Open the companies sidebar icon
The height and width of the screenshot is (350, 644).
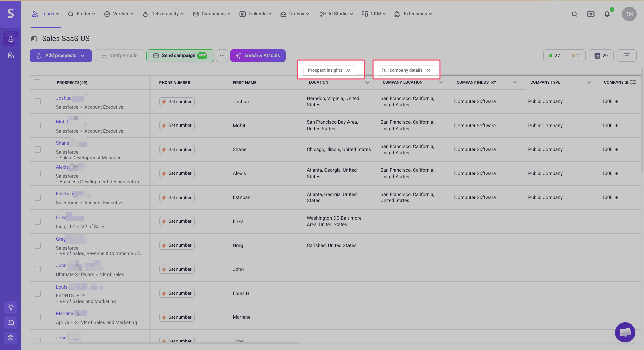pyautogui.click(x=11, y=56)
